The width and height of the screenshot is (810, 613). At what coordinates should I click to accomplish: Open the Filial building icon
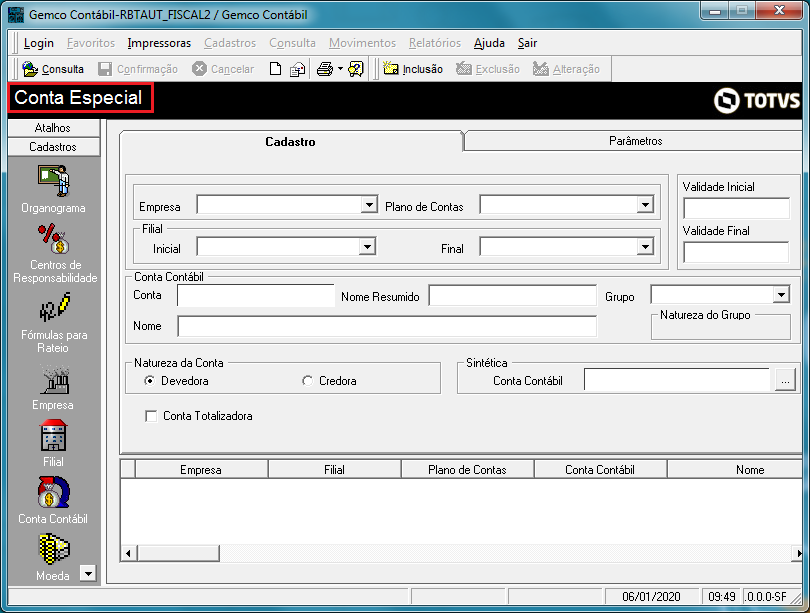[54, 435]
